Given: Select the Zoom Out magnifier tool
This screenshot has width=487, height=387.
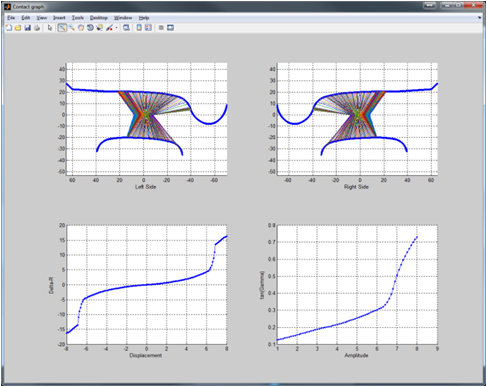Looking at the screenshot, I should 72,28.
